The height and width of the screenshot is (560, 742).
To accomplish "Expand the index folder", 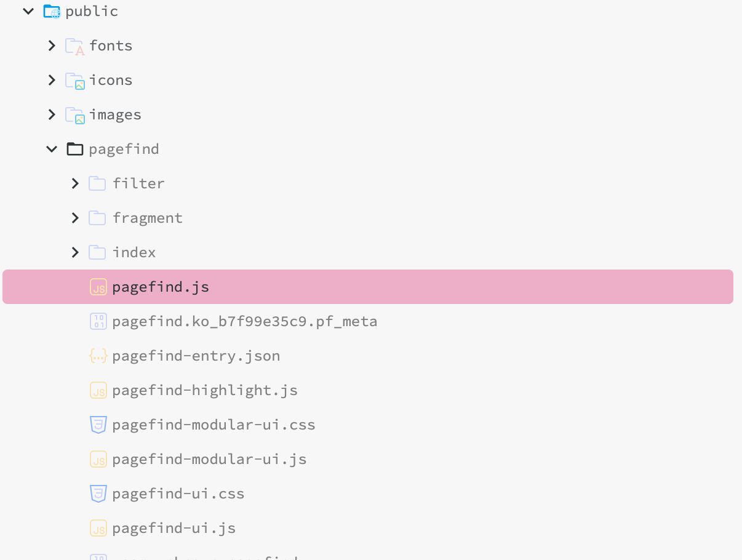I will tap(75, 252).
